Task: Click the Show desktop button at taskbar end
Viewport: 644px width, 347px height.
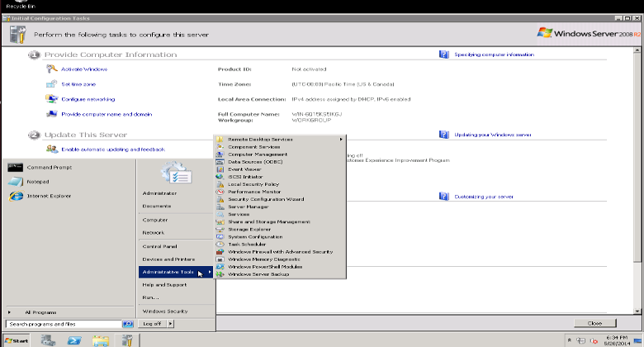Action: (x=638, y=340)
